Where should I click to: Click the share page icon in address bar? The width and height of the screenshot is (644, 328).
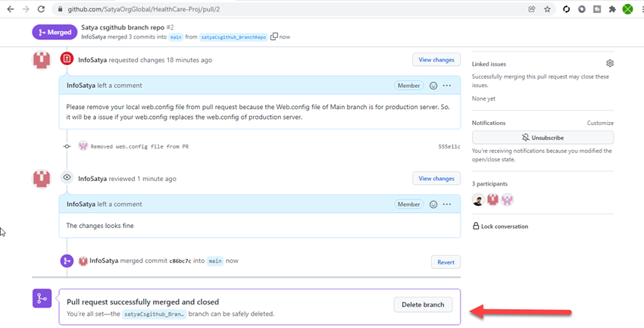coord(532,9)
